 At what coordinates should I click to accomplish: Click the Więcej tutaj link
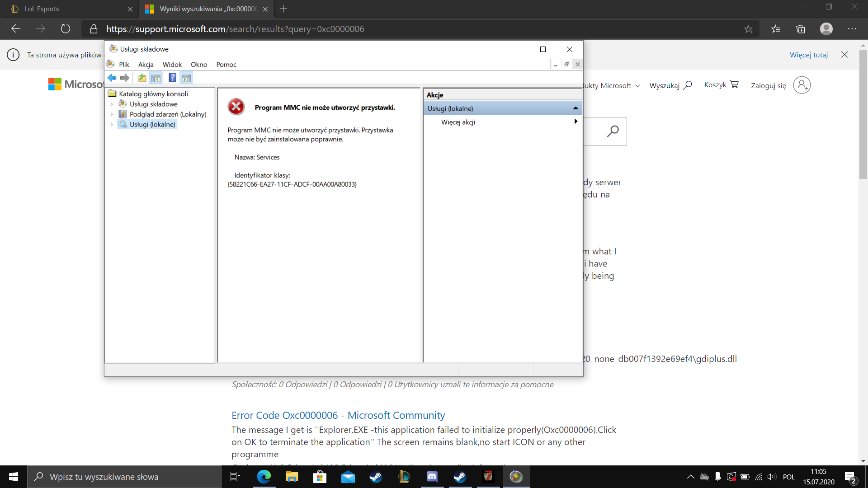(808, 55)
